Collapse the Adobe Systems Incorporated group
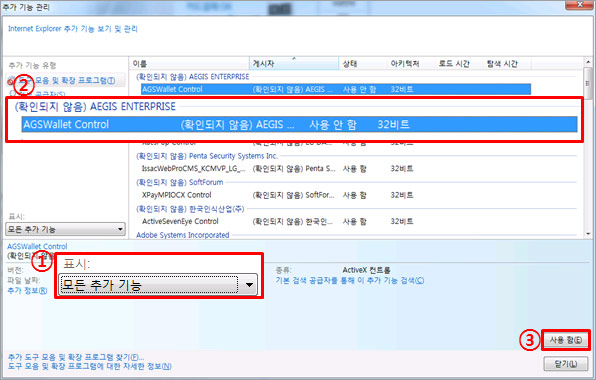The image size is (596, 380). point(182,235)
